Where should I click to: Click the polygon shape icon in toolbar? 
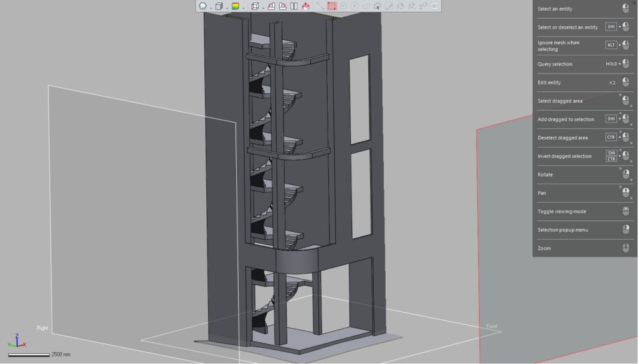pyautogui.click(x=202, y=6)
